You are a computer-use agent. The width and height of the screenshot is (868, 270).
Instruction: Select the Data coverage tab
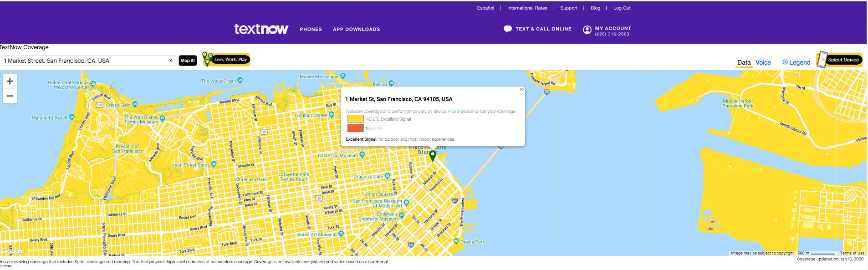[x=744, y=63]
